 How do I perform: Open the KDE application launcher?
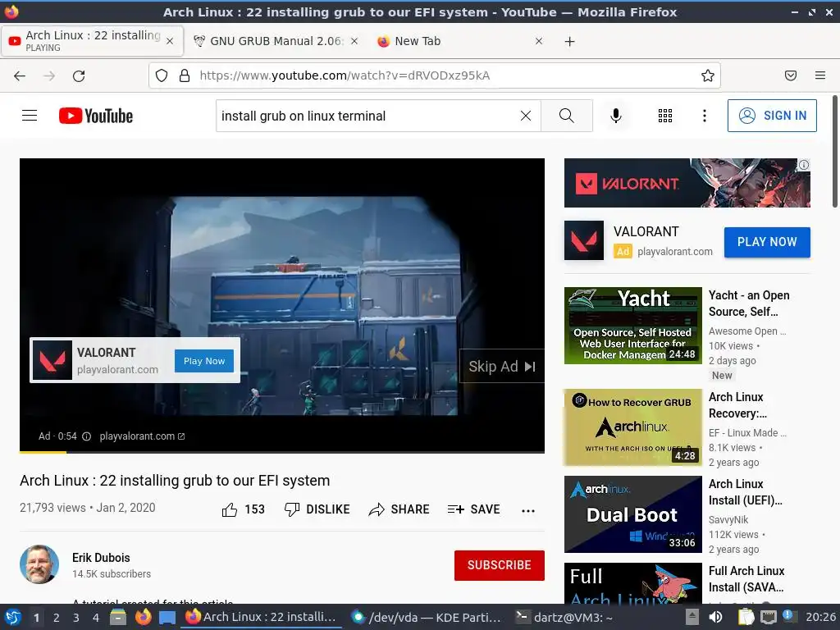(x=13, y=617)
